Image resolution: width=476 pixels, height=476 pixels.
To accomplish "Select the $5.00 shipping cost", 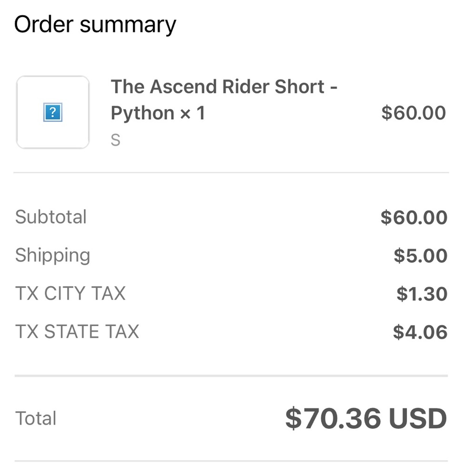I will 420,256.
